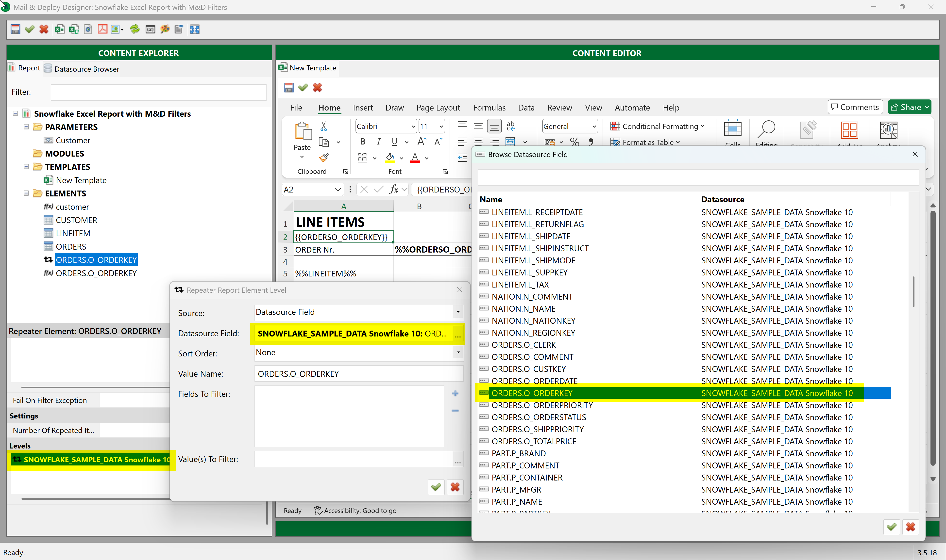Click the Percent Style icon
This screenshot has height=560, width=946.
click(x=575, y=142)
